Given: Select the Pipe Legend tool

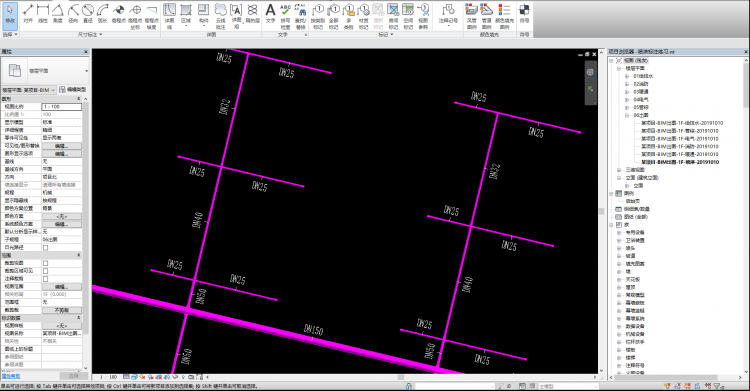Looking at the screenshot, I should (486, 16).
